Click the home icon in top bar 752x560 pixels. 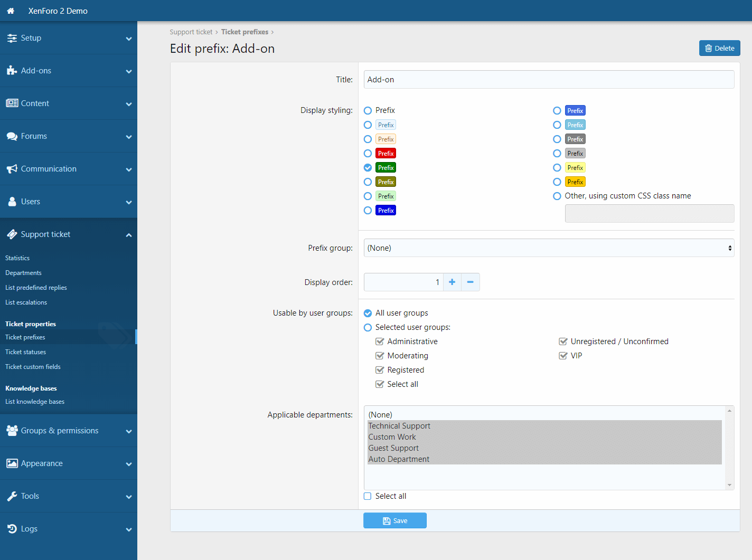point(11,11)
